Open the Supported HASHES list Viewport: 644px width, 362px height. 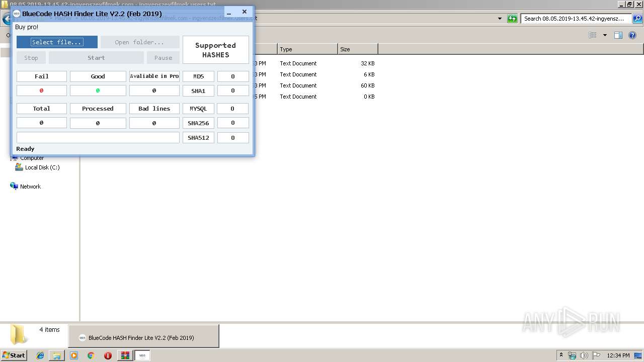(x=215, y=50)
